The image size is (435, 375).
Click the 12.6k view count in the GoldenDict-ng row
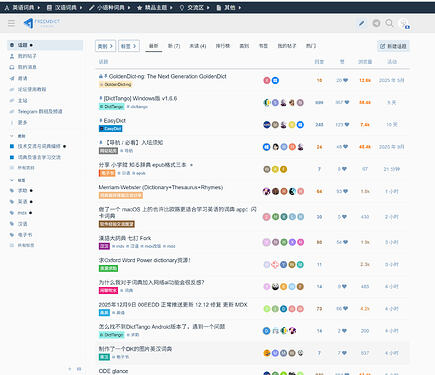[365, 80]
